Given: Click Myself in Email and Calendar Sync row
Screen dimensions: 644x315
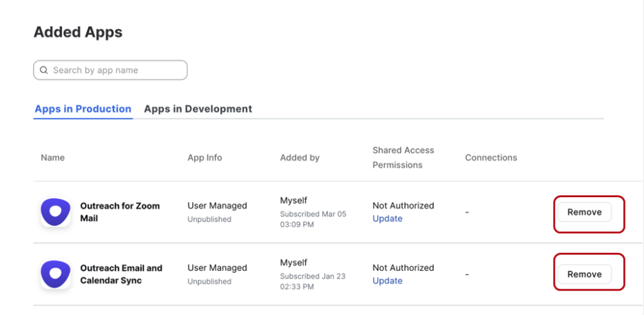Looking at the screenshot, I should pyautogui.click(x=293, y=262).
